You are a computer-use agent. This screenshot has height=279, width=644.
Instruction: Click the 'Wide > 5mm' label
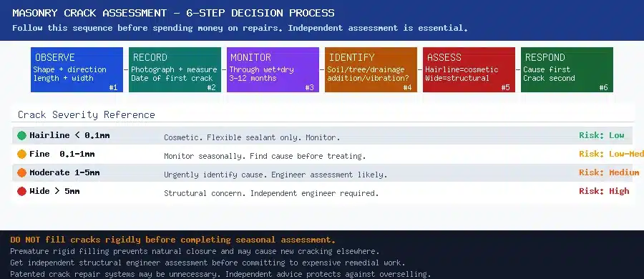[x=54, y=191]
